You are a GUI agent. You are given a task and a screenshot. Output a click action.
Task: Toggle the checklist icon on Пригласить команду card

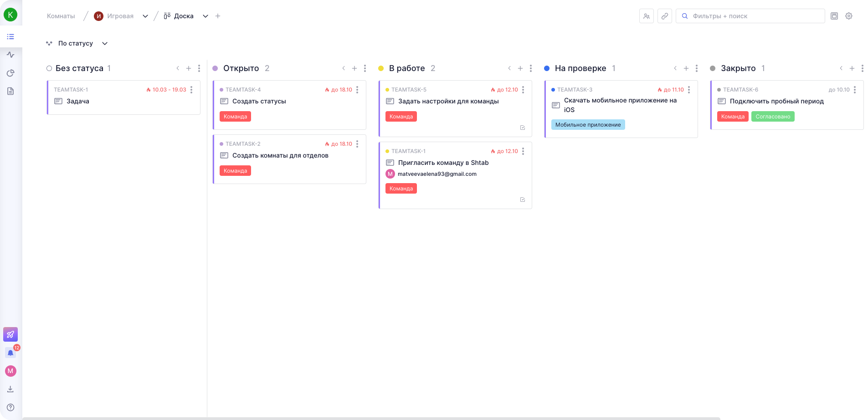pyautogui.click(x=522, y=200)
